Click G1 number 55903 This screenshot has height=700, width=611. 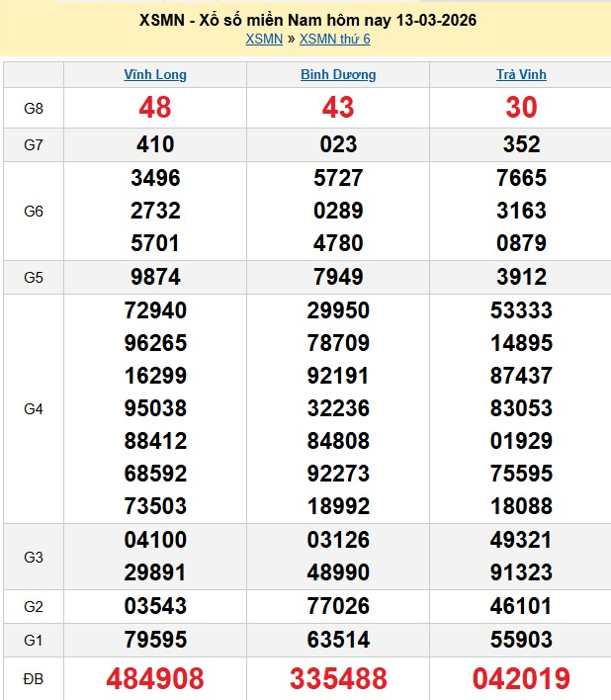tap(521, 640)
